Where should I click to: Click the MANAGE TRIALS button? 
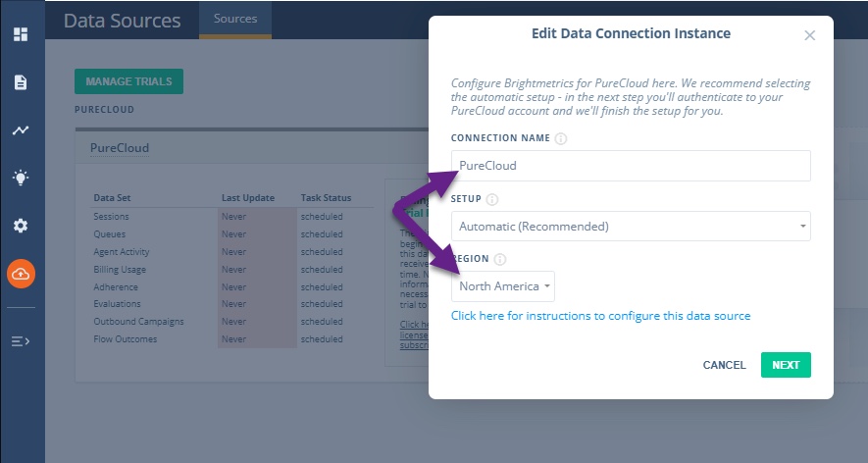click(x=129, y=81)
